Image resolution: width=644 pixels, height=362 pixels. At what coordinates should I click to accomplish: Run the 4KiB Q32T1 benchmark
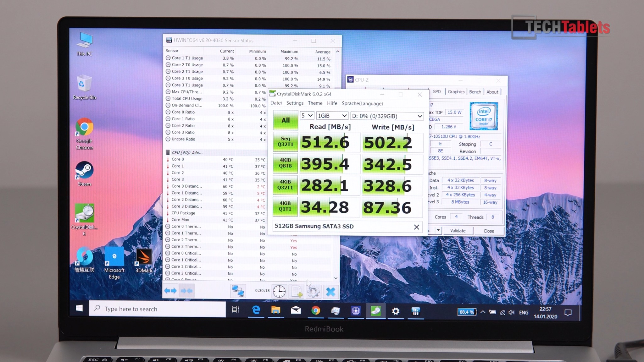(x=285, y=185)
